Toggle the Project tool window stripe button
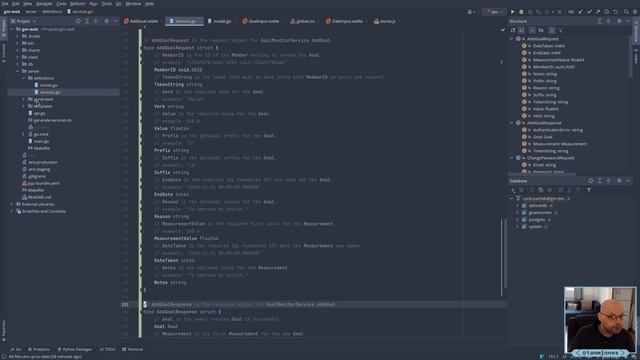640x360 pixels. coord(4,28)
